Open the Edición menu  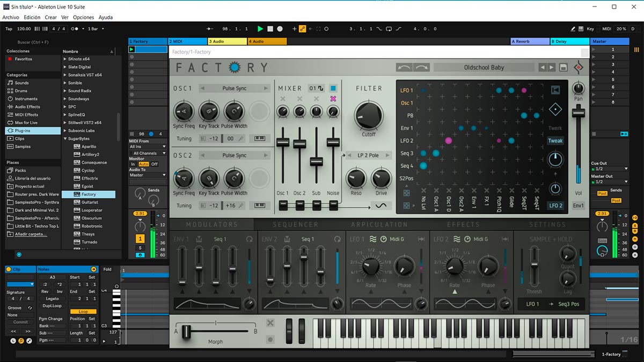tap(32, 17)
